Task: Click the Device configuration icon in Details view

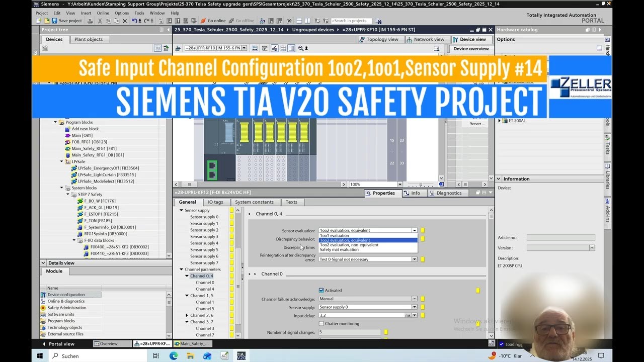Action: [x=43, y=295]
